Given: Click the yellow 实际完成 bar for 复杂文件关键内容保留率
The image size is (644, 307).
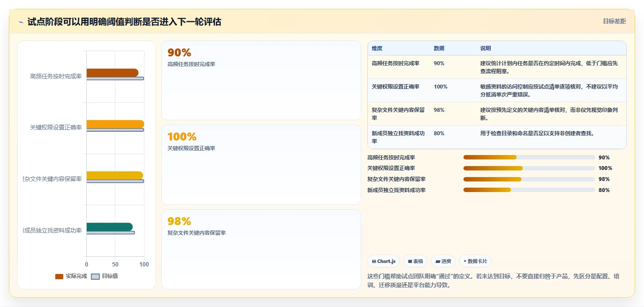Looking at the screenshot, I should click(x=115, y=175).
